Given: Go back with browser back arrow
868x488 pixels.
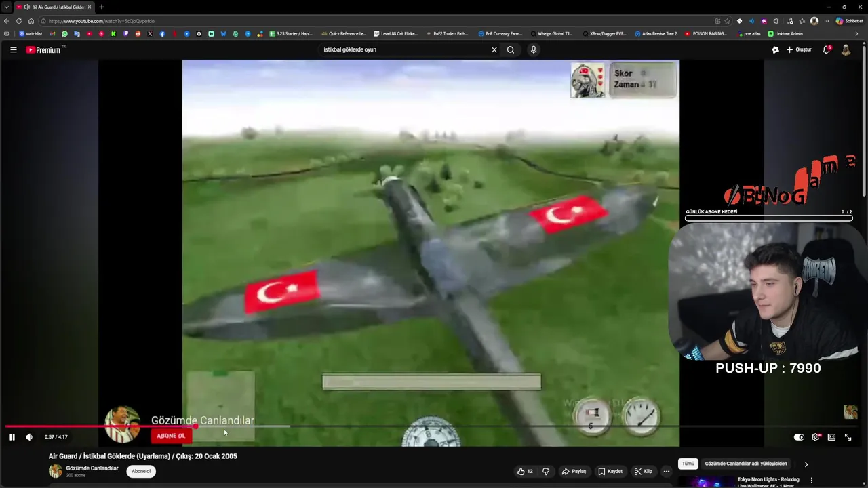Looking at the screenshot, I should point(7,21).
